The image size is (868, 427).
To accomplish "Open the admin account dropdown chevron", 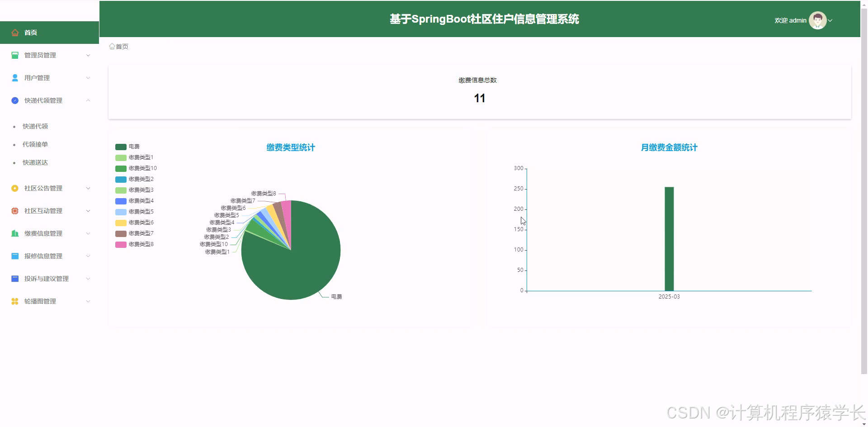I will pos(831,20).
